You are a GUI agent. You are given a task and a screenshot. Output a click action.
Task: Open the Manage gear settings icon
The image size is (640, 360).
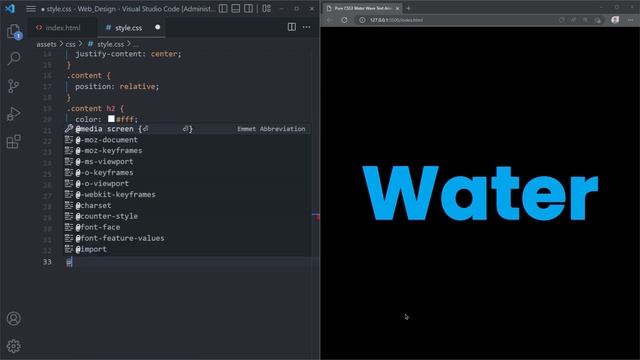point(13,346)
